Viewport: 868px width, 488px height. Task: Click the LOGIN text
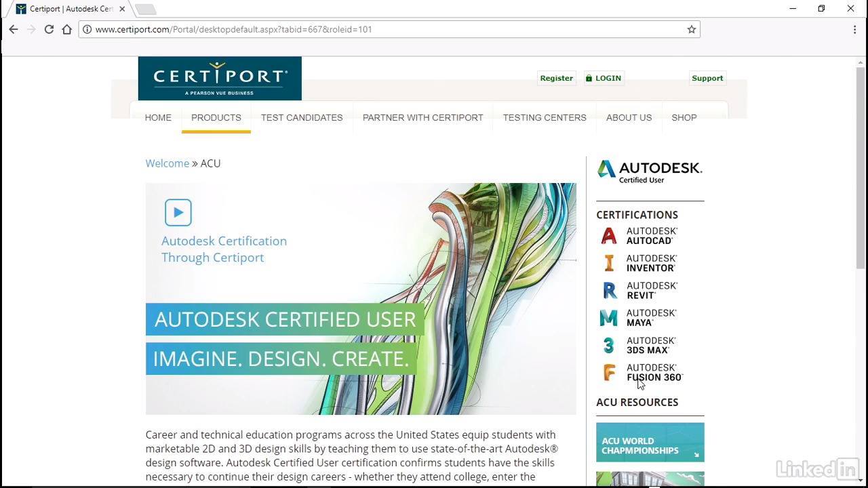pos(608,78)
